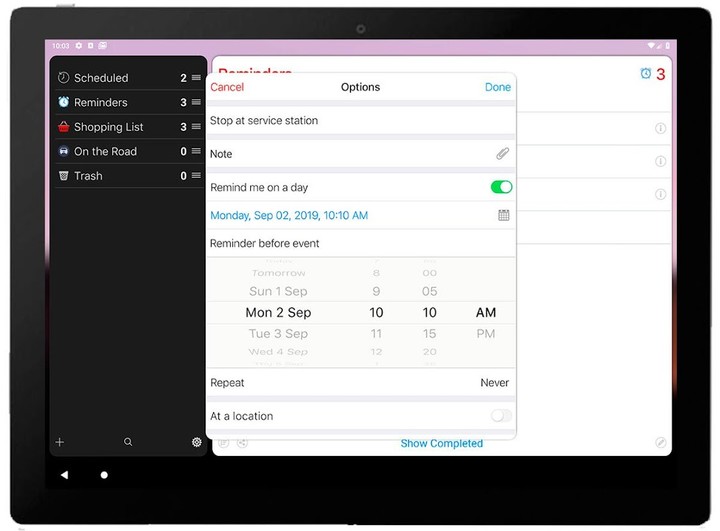Screen dimensions: 720x531
Task: Click the alarm clock icon beside count 3
Action: pos(645,74)
